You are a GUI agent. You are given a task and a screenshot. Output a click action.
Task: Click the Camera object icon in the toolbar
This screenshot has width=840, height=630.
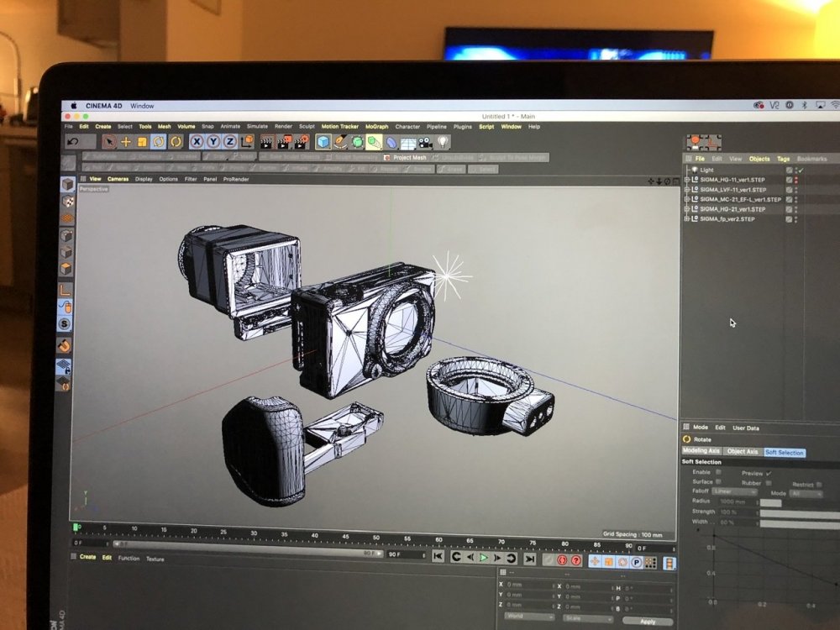[x=427, y=143]
